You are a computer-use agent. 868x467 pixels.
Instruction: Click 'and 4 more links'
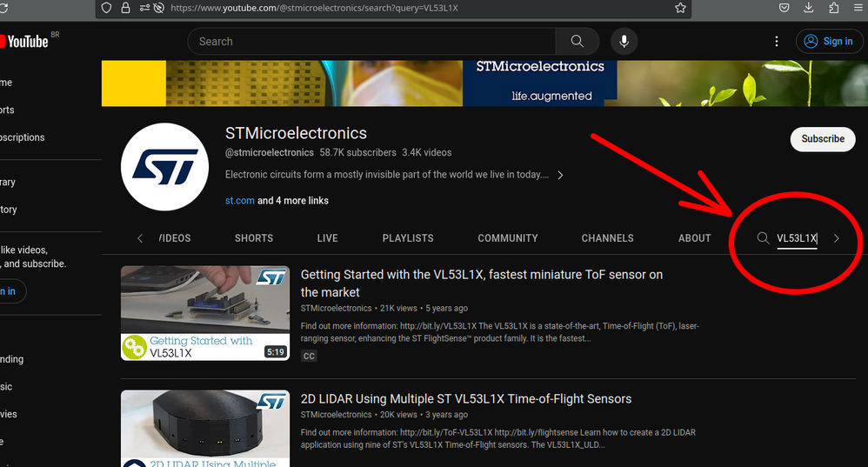293,200
